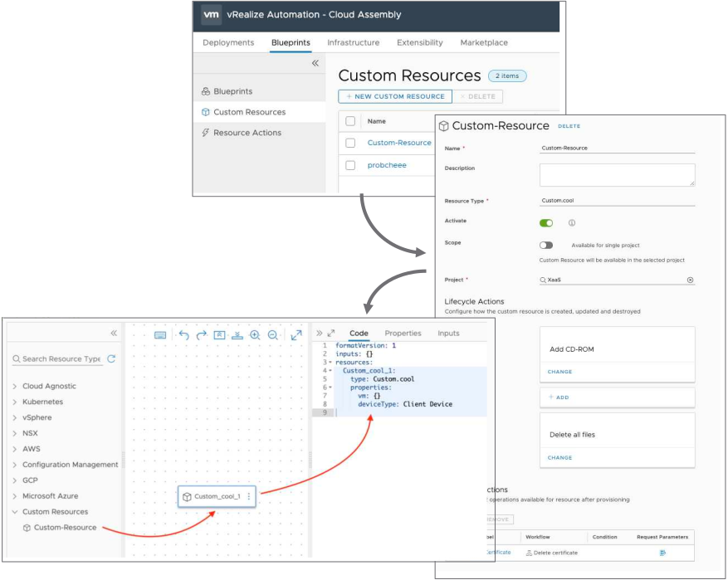Open the Properties tab in code panel

coord(403,334)
